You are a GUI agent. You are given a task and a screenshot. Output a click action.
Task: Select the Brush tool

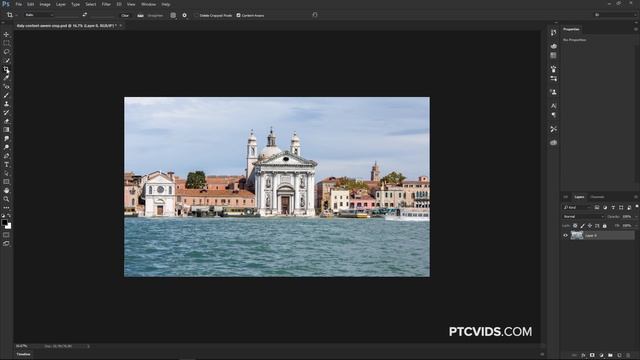click(6, 95)
